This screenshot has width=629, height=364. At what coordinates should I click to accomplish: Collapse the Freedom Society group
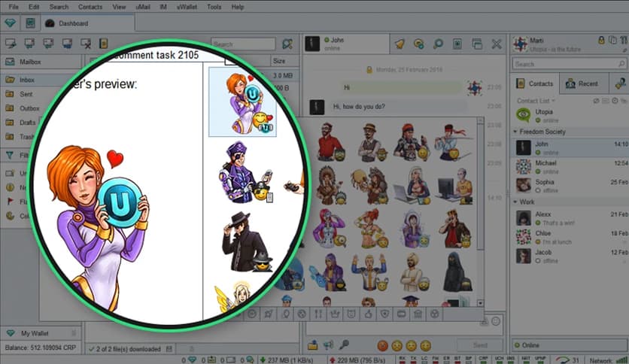(x=515, y=132)
